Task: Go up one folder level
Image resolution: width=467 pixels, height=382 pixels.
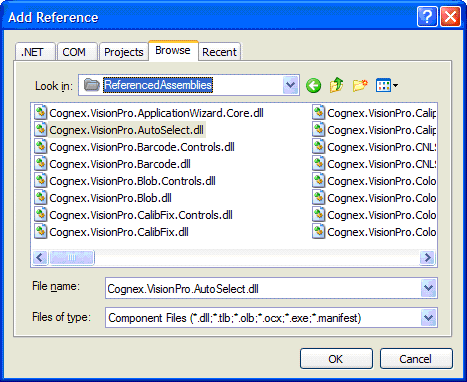Action: (x=337, y=85)
